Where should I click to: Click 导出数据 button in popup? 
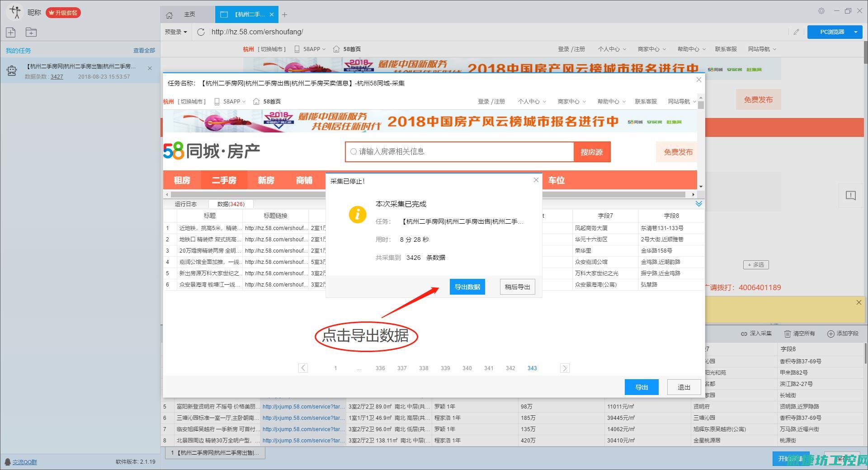coord(467,287)
